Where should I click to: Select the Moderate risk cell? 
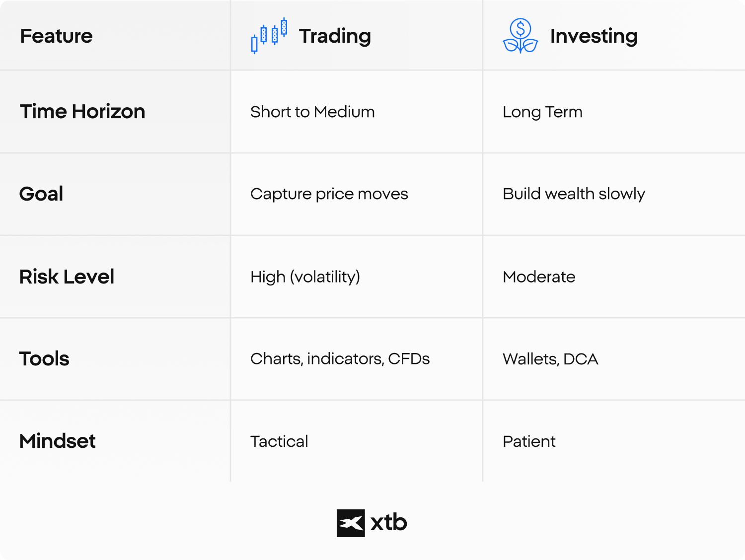pos(539,277)
